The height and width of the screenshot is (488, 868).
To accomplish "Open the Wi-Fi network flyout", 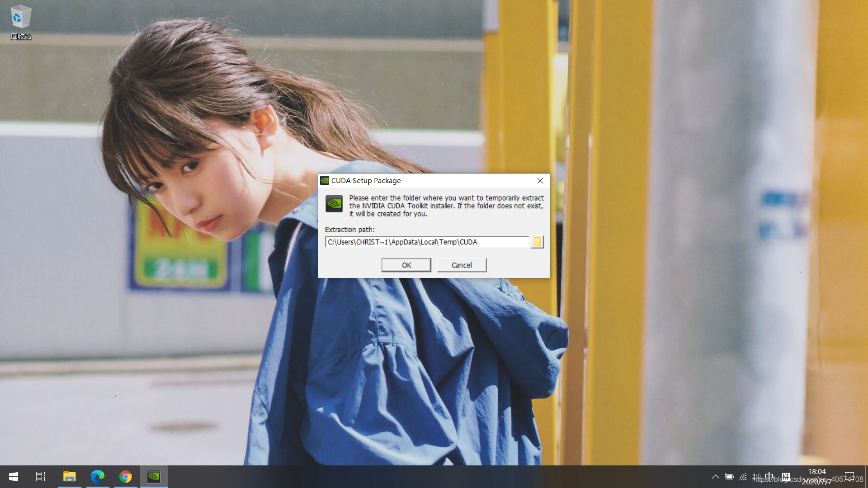I will [x=743, y=477].
